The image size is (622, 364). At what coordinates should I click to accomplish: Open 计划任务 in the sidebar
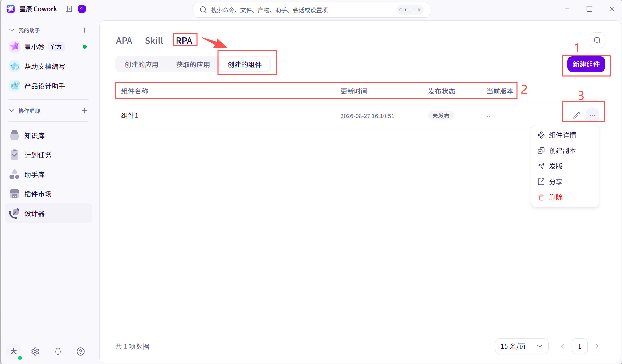[x=49, y=155]
